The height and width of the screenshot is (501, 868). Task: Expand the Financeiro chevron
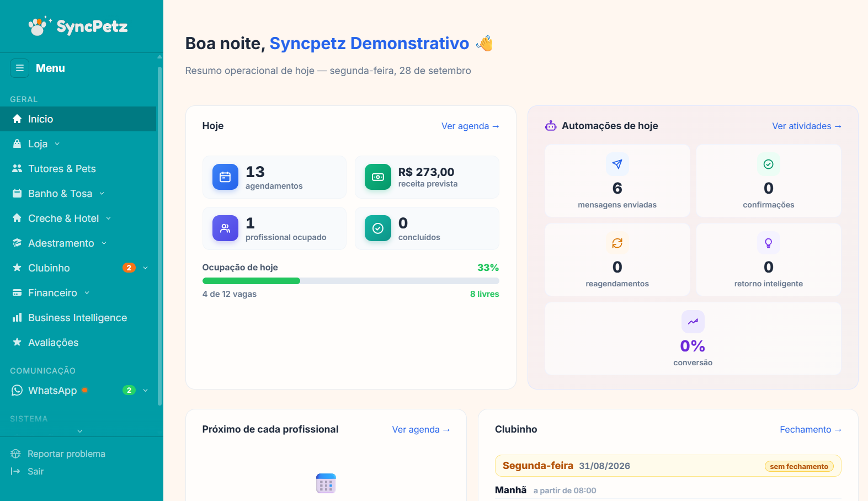87,293
